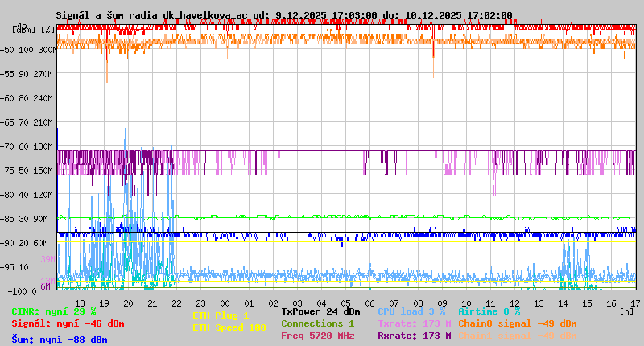
Task: Click the graph title 'Signál a šum radia dk_havelkova_ac'
Action: point(151,15)
